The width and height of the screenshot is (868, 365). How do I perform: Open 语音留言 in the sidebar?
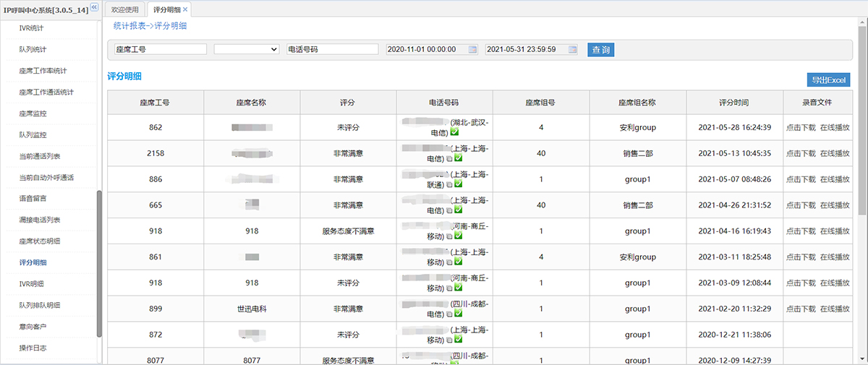pos(33,199)
